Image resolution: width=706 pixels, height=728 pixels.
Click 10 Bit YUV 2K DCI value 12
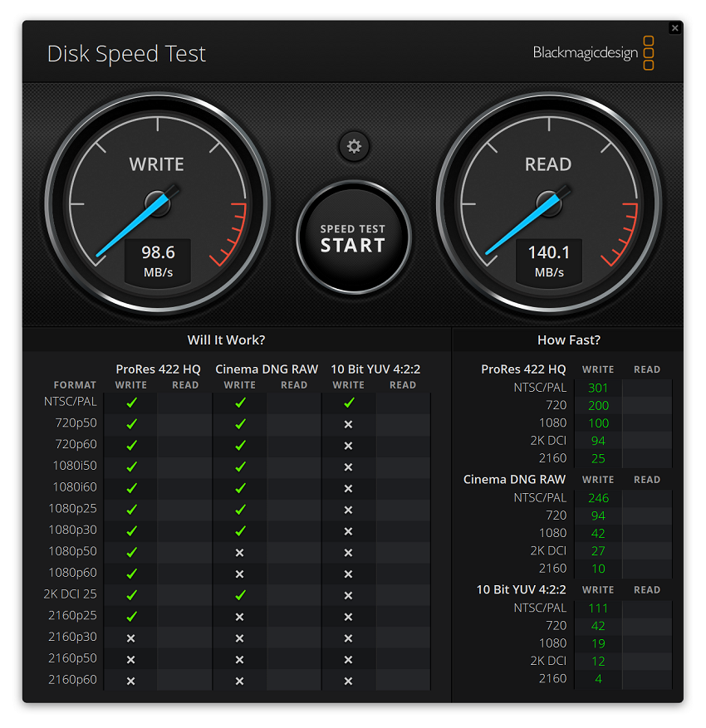coord(598,661)
